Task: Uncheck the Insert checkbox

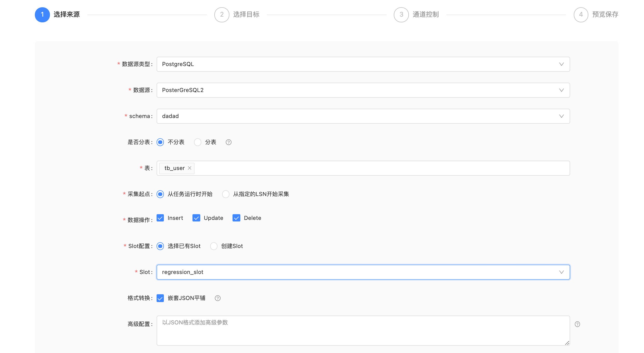Action: pyautogui.click(x=160, y=218)
